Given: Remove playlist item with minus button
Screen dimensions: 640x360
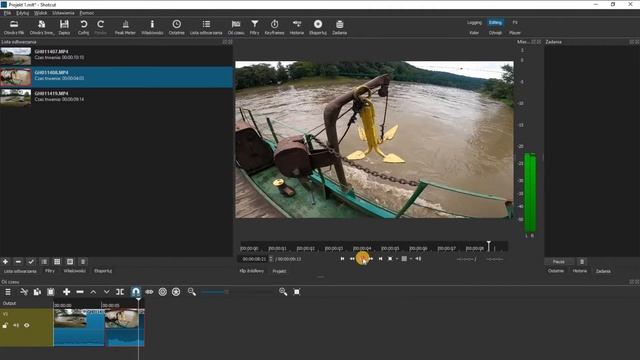Looking at the screenshot, I should pos(18,262).
